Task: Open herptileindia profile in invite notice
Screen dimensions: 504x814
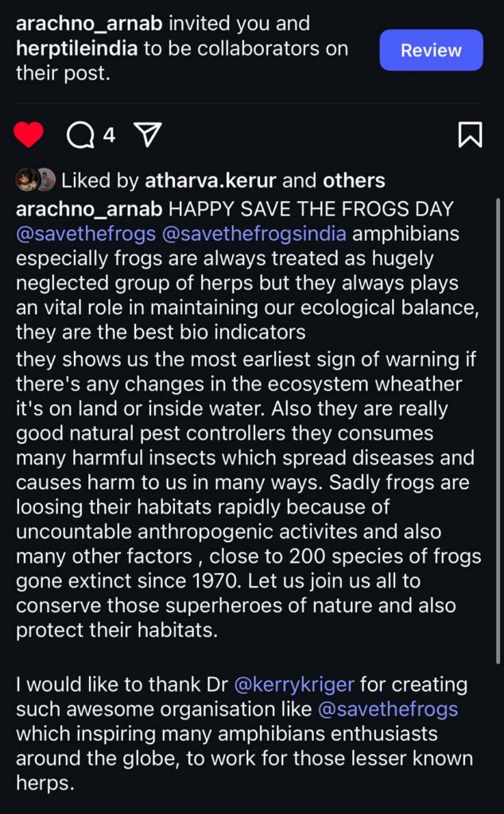Action: click(x=77, y=48)
